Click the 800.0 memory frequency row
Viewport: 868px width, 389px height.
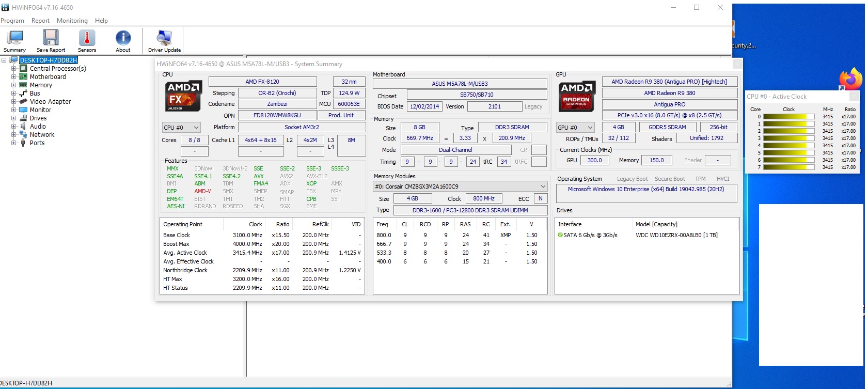point(460,235)
